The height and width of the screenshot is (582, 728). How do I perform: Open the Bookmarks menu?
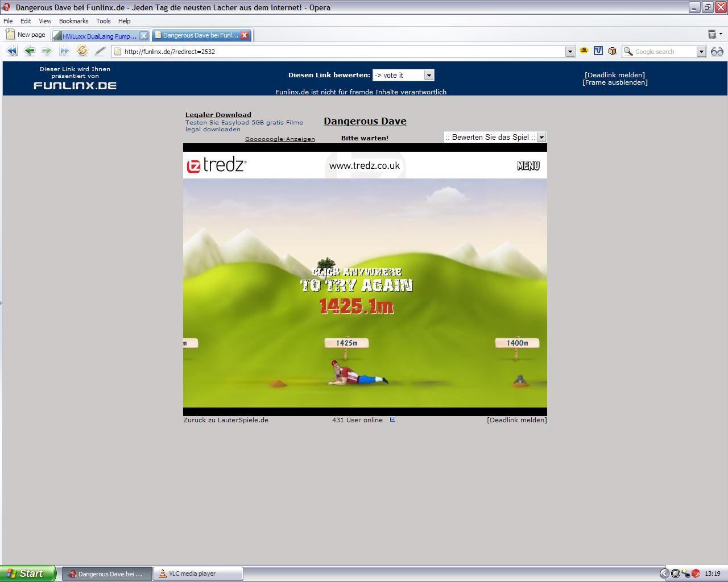(x=73, y=21)
